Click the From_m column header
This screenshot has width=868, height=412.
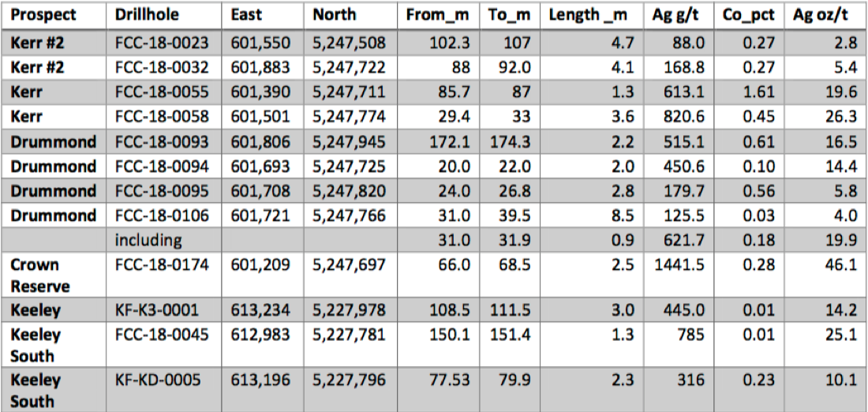tap(438, 16)
